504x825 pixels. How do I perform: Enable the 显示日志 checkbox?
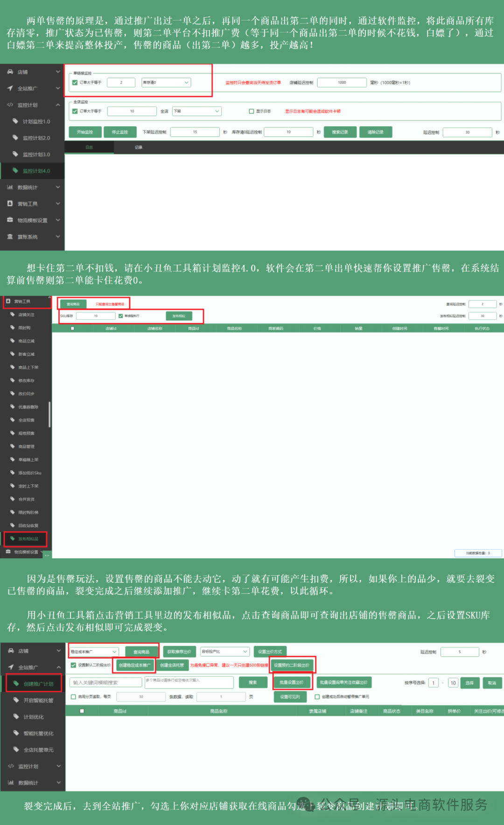[x=252, y=111]
